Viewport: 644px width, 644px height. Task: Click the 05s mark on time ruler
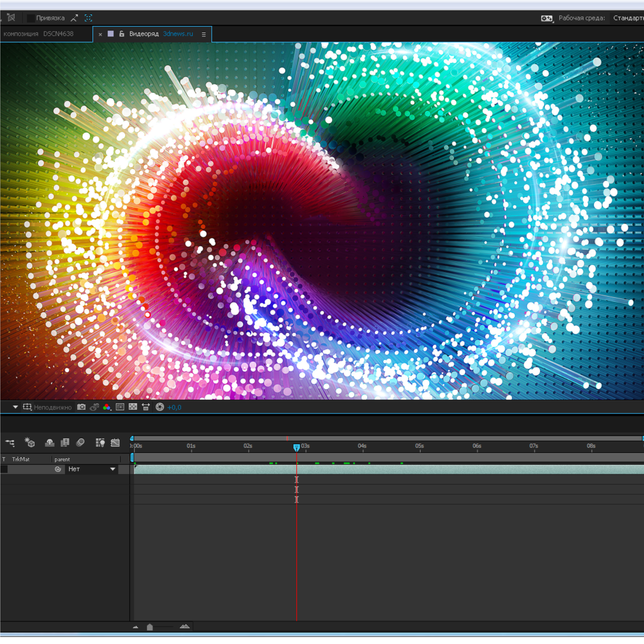click(420, 446)
